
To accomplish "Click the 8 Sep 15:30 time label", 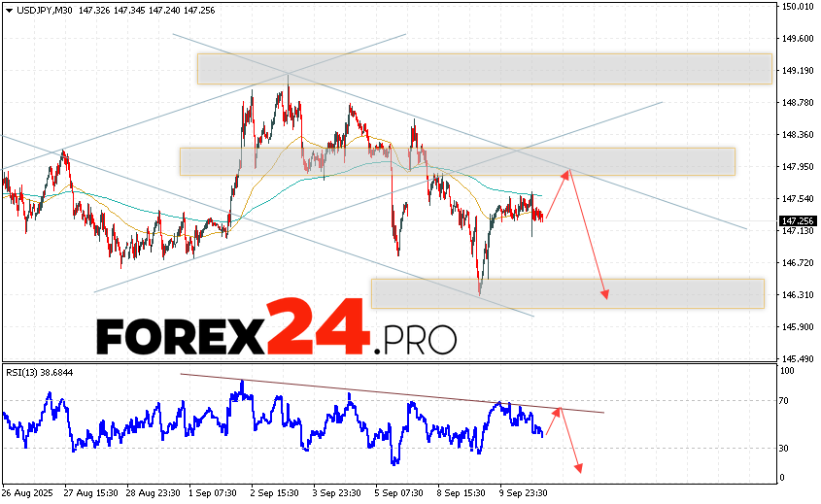I will tap(462, 493).
